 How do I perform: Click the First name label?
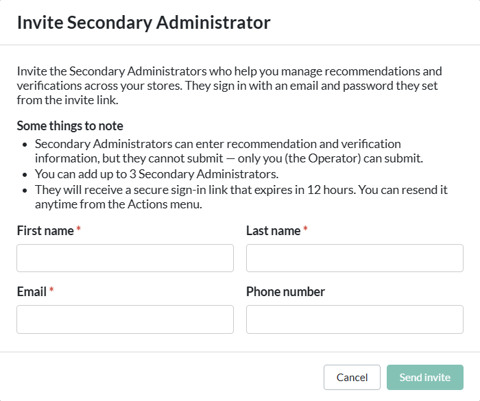[45, 231]
